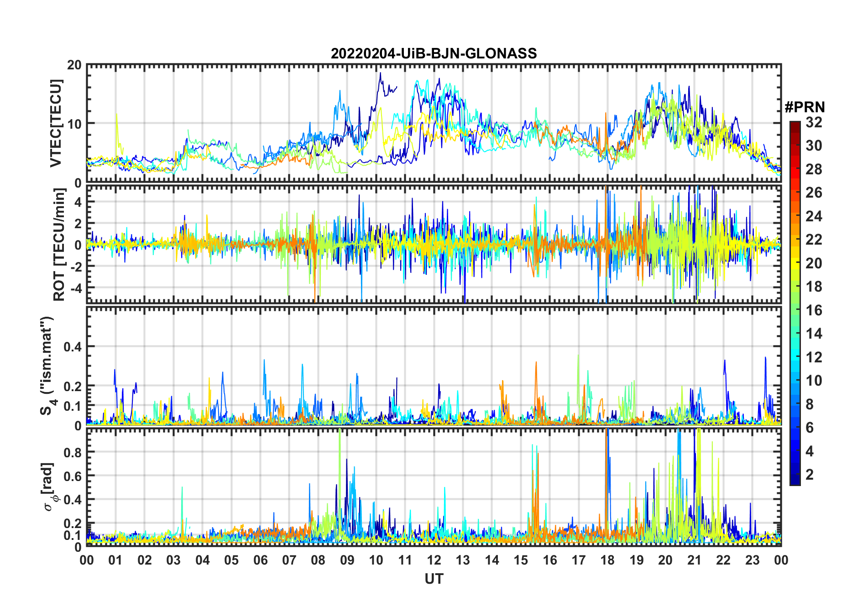868x607 pixels.
Task: Click the sigma-phi [rad] y-axis label
Action: 49,487
